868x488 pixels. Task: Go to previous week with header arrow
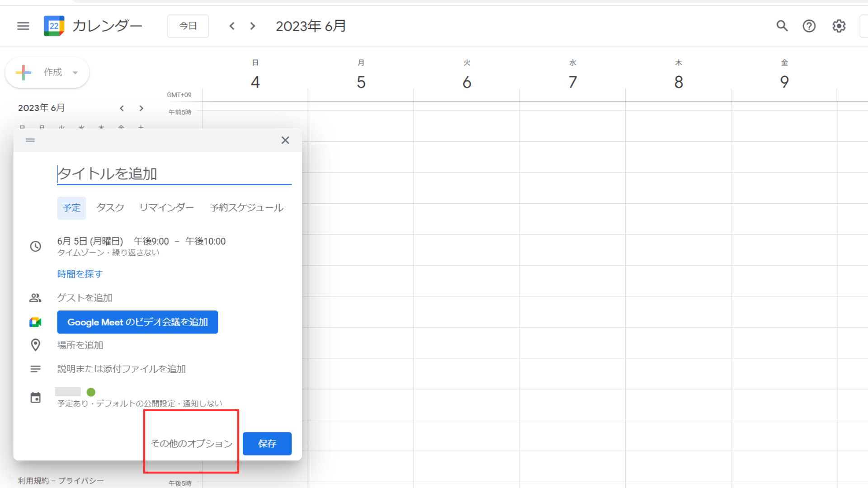point(232,26)
